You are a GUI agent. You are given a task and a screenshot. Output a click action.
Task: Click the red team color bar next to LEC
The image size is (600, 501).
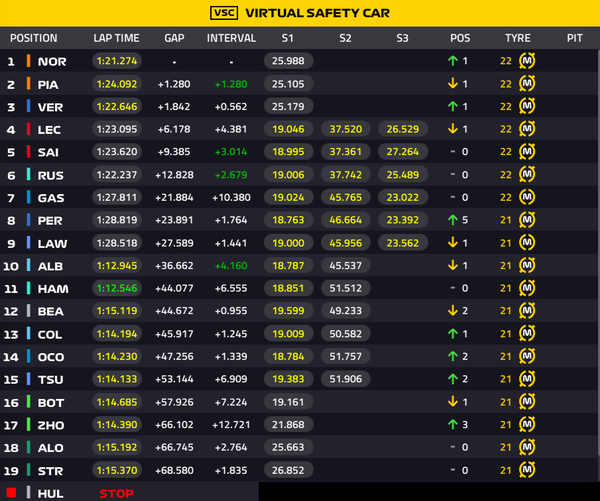click(x=28, y=129)
